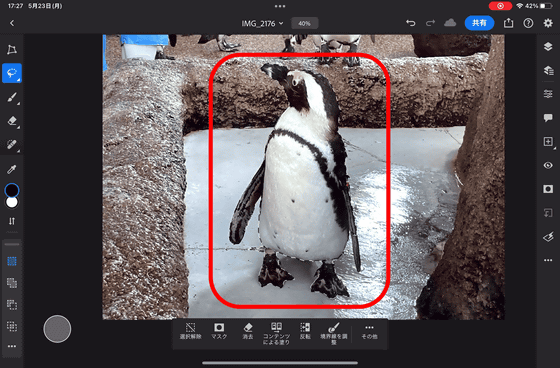The image size is (560, 368).
Task: Open the IMG_2176 document name dropdown
Action: [x=262, y=24]
